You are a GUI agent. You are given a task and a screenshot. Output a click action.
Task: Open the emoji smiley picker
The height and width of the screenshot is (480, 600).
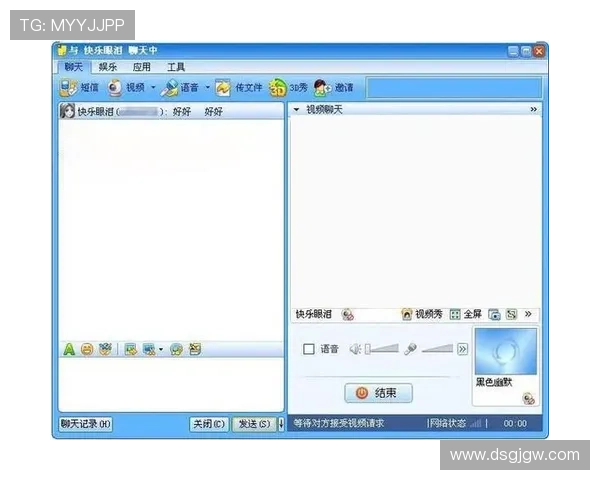click(87, 349)
